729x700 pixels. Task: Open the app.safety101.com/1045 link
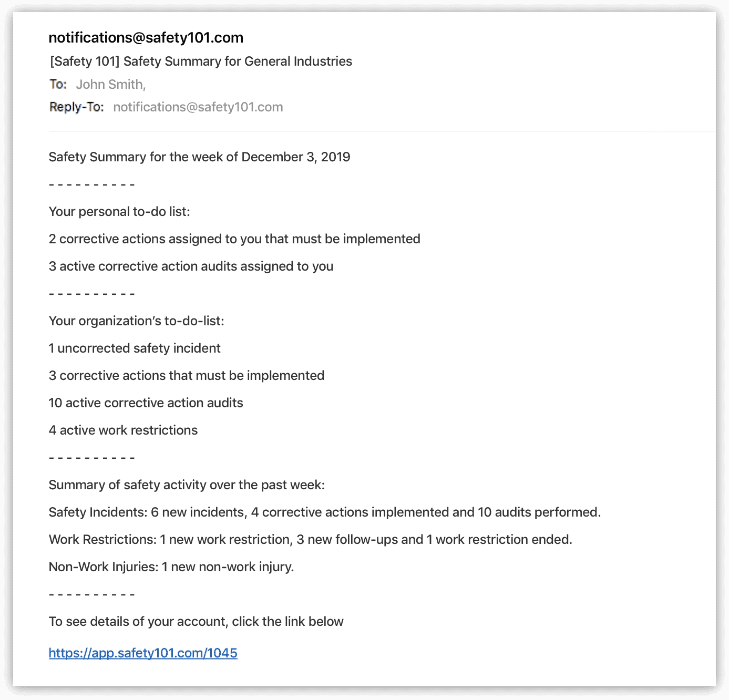(143, 653)
